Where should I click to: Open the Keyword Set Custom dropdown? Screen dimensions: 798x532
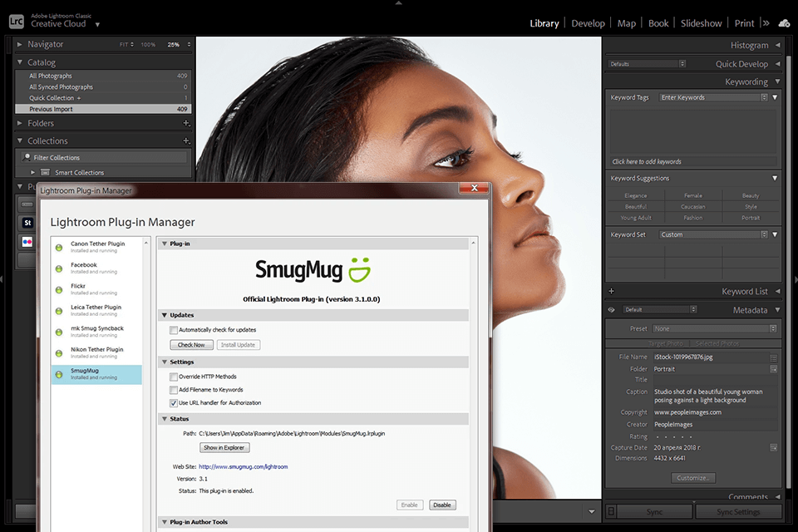pyautogui.click(x=713, y=234)
